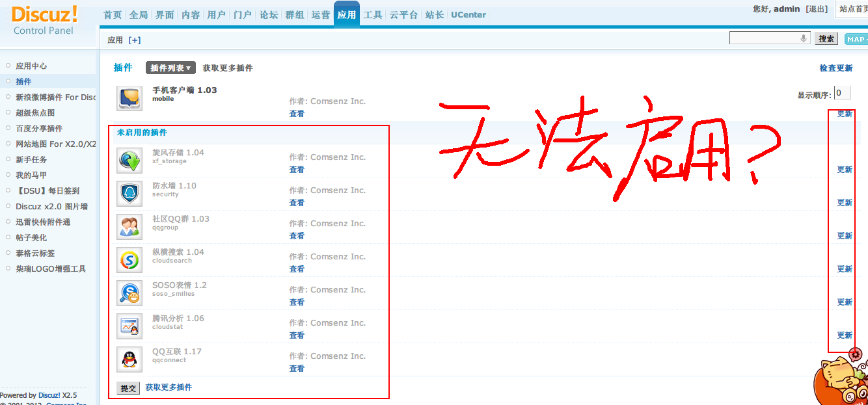Click the Discuz! link in the footer
Image resolution: width=868 pixels, height=405 pixels.
[x=49, y=395]
